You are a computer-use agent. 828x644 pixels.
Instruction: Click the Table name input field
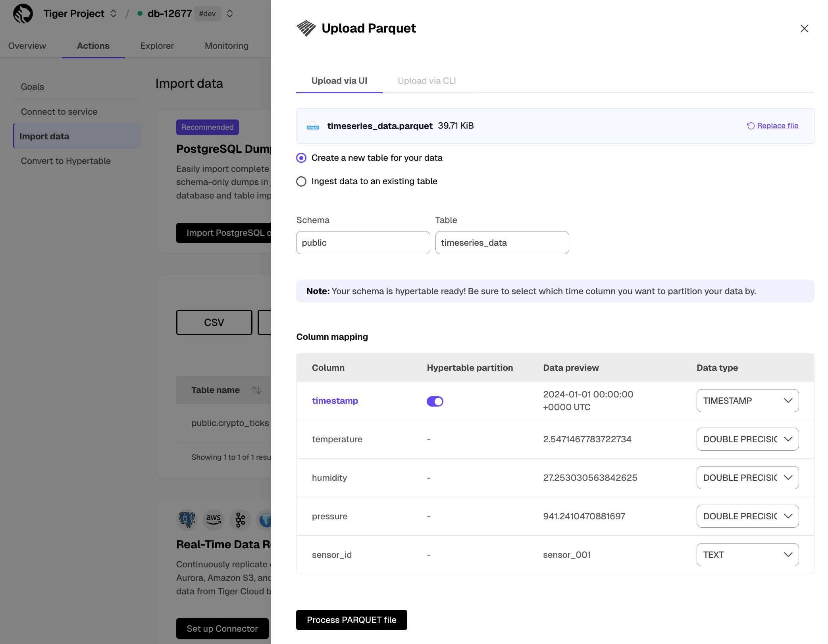(x=502, y=243)
